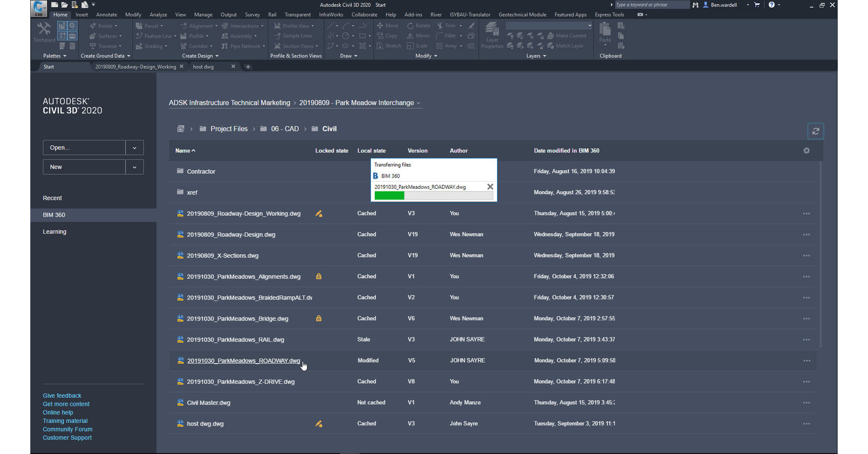Select the 20190809_Roadway-Design_Working.dwg tab

tap(136, 66)
